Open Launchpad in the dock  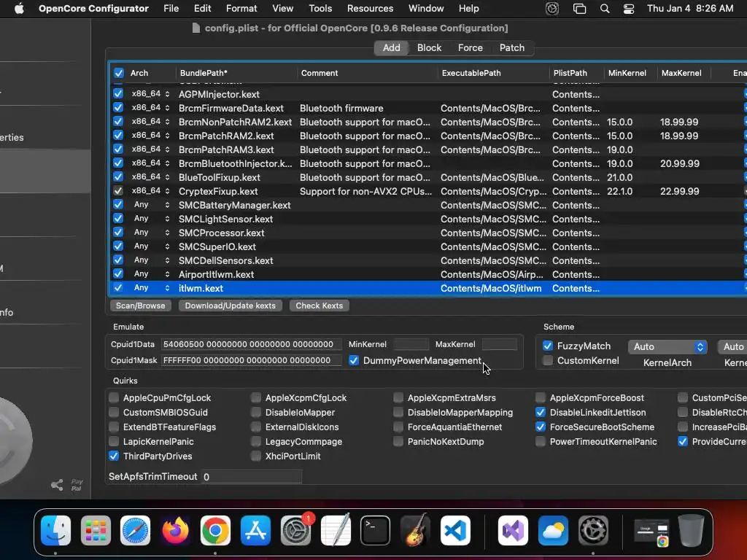pyautogui.click(x=96, y=530)
